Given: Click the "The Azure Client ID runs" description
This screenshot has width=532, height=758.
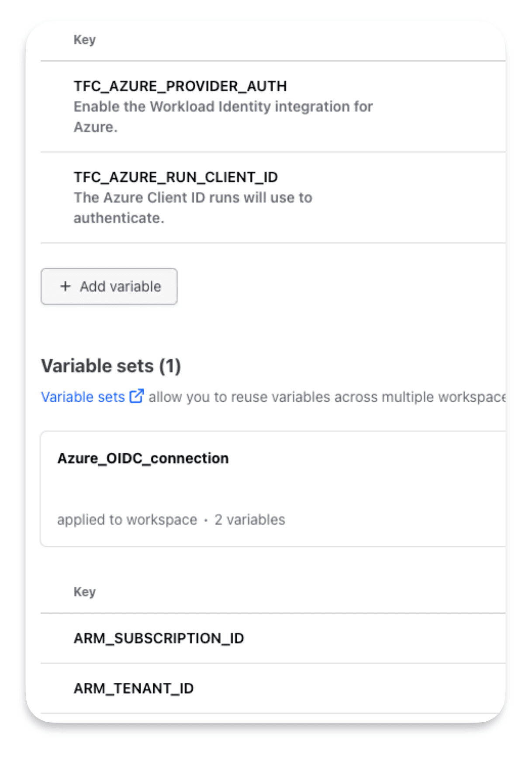Looking at the screenshot, I should tap(193, 198).
